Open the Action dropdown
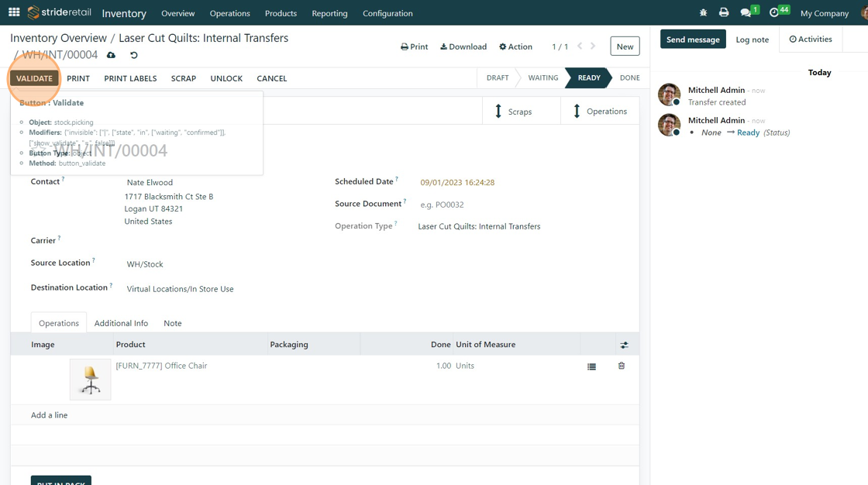 point(515,46)
